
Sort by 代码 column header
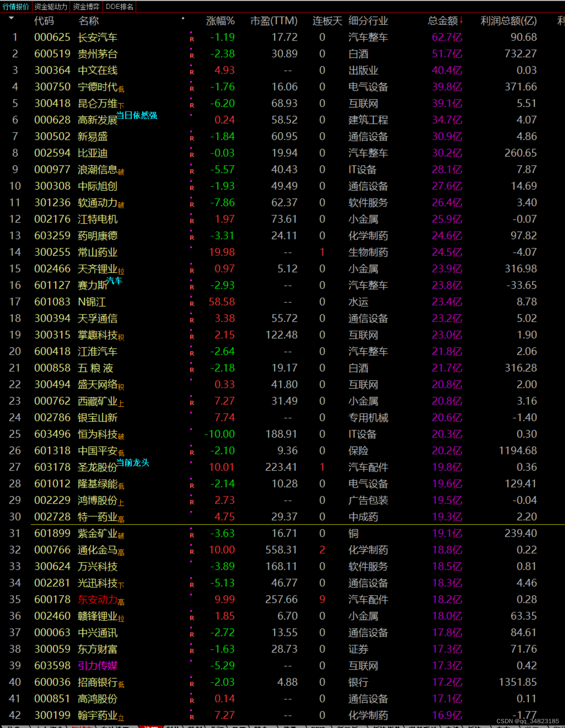tap(44, 21)
